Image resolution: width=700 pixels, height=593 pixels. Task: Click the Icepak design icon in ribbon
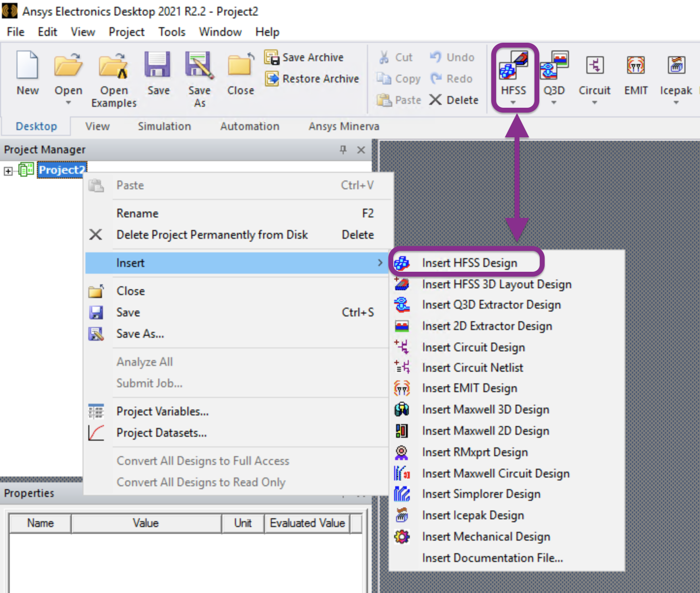point(676,65)
